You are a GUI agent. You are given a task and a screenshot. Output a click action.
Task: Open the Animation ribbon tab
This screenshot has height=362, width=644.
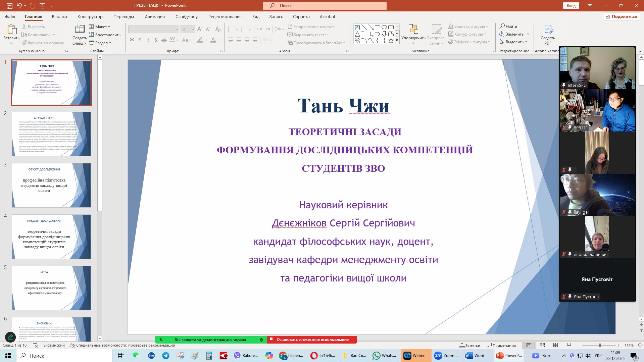click(155, 16)
